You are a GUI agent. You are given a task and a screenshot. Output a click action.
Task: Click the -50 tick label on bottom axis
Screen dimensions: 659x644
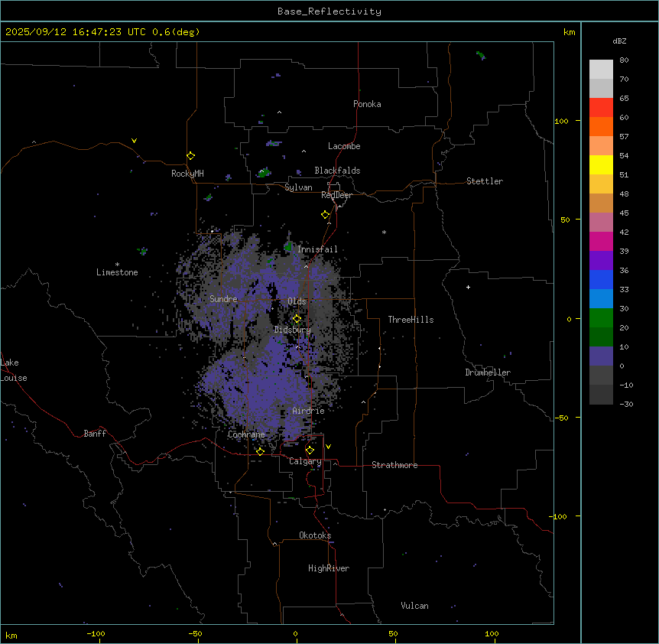pos(195,633)
